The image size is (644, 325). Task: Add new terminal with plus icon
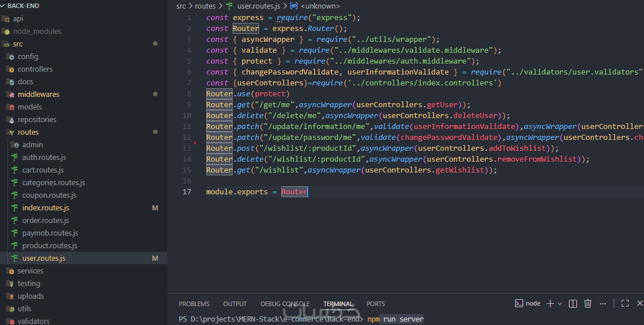pyautogui.click(x=551, y=304)
